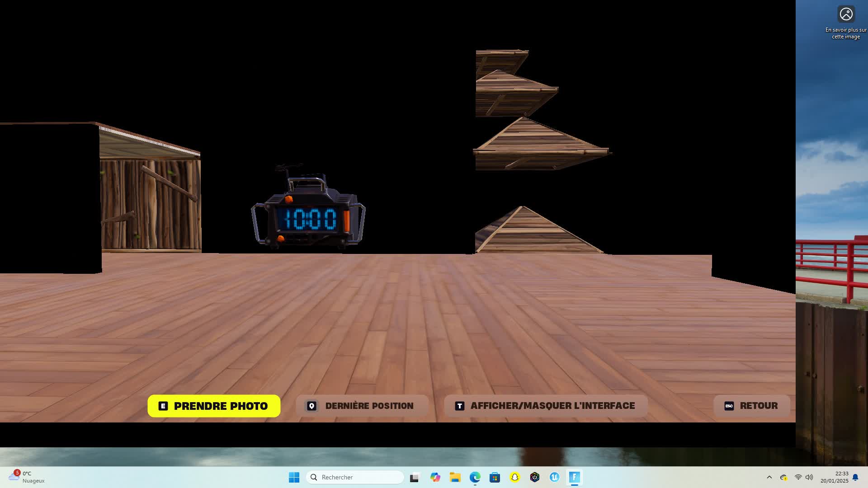Screen dimensions: 868x488
Task: Open the notification bell in the taskbar
Action: click(x=855, y=477)
